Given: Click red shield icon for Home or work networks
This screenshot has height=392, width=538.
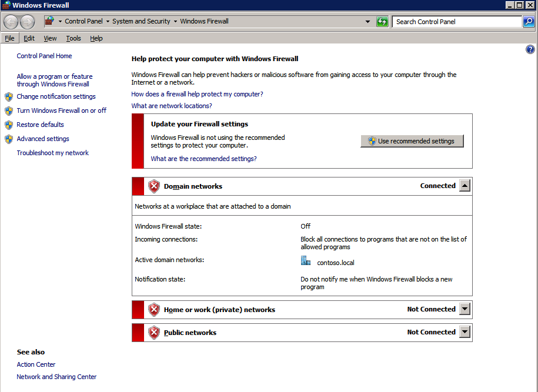Looking at the screenshot, I should click(x=154, y=310).
